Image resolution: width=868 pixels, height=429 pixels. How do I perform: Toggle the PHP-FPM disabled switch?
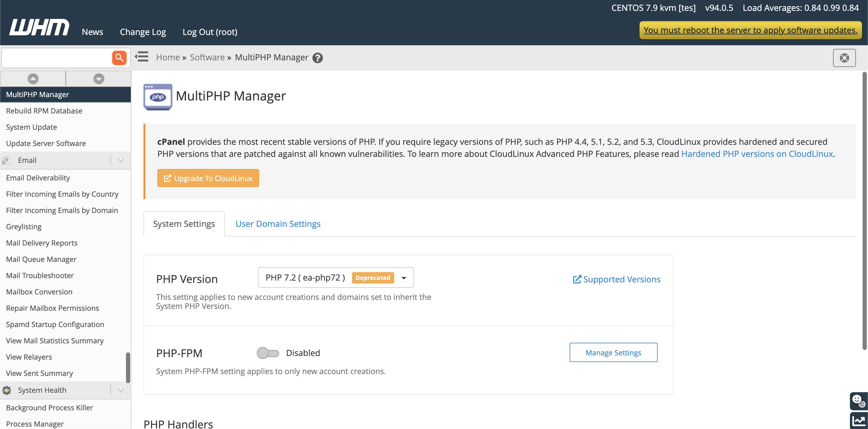click(x=268, y=352)
